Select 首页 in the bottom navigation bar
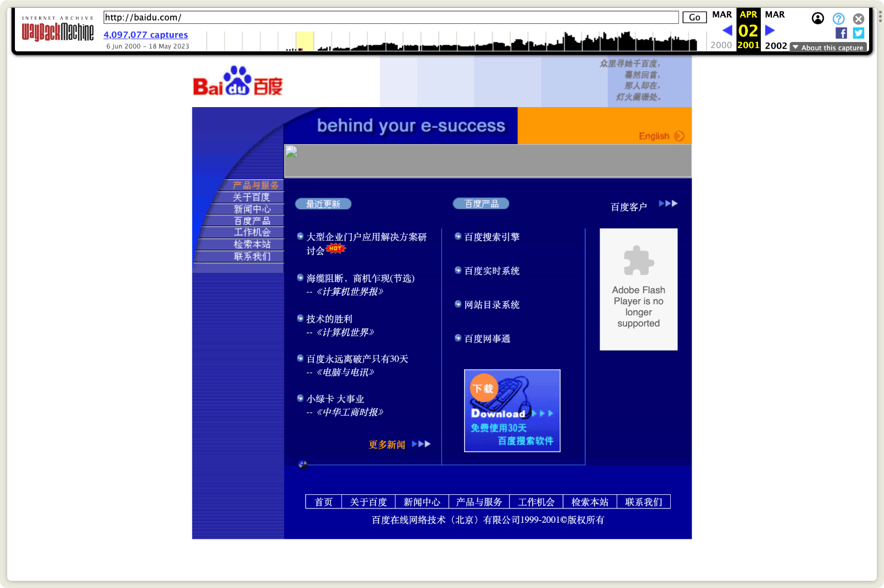The width and height of the screenshot is (884, 588). coord(323,501)
